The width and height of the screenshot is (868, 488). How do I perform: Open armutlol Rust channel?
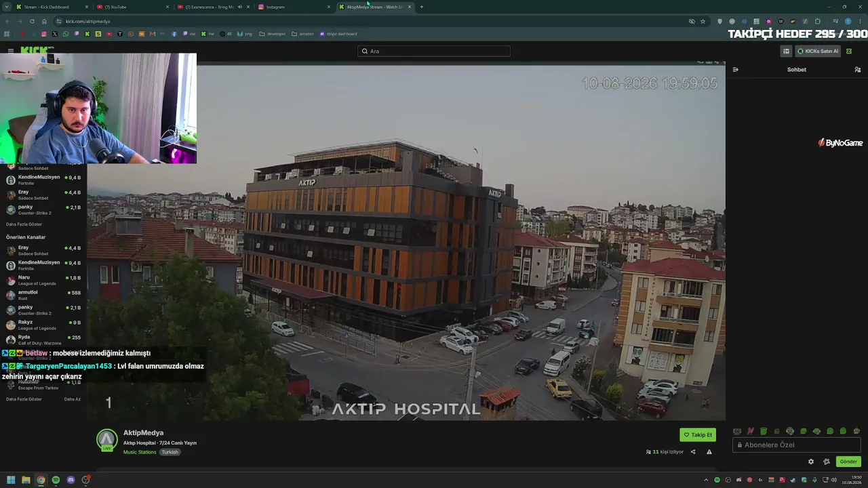[43, 295]
